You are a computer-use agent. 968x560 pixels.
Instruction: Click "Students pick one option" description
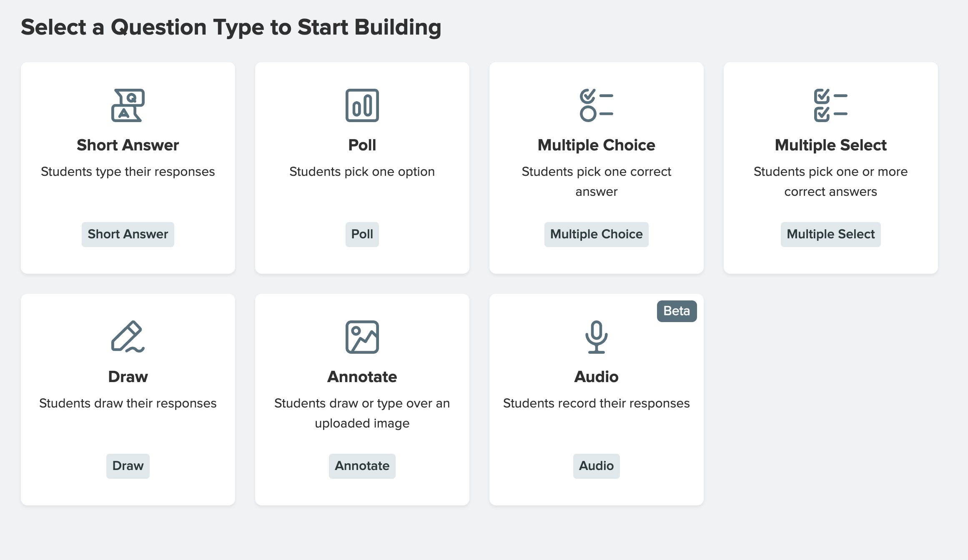tap(362, 172)
